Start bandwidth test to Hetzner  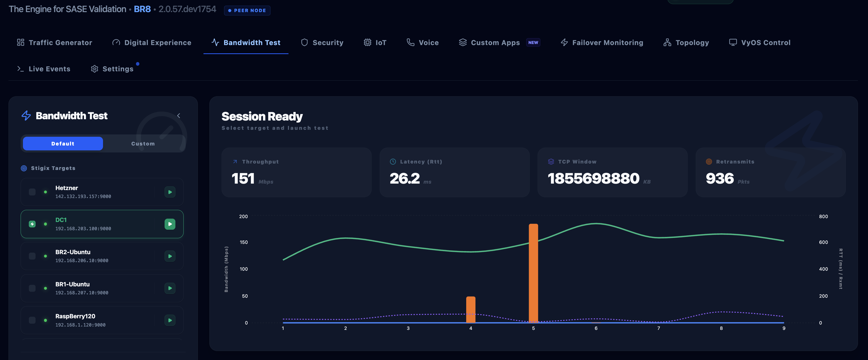(170, 192)
